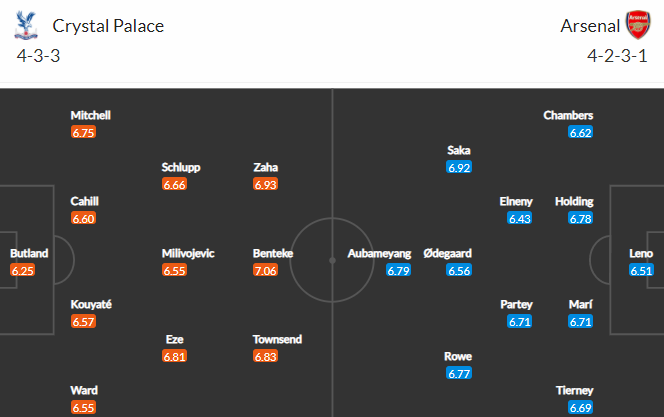Click Aubameyang's player name
The image size is (664, 417).
(x=379, y=253)
